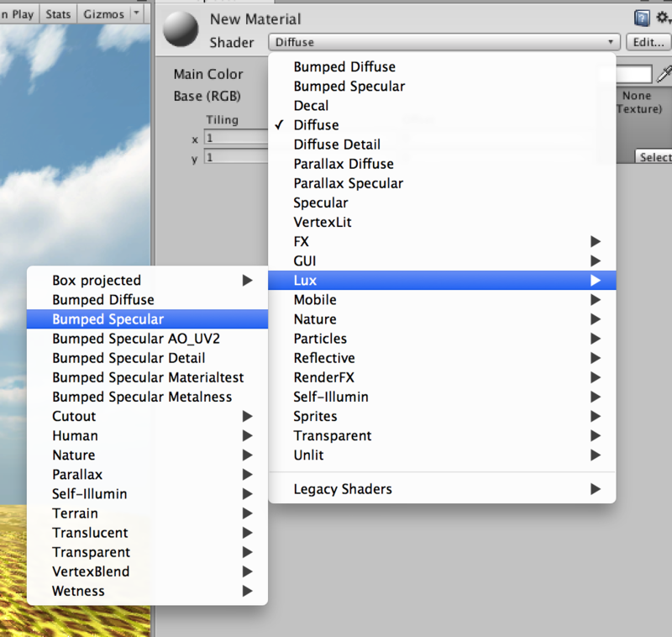Choose Bumped Specular Detail shader

147,358
